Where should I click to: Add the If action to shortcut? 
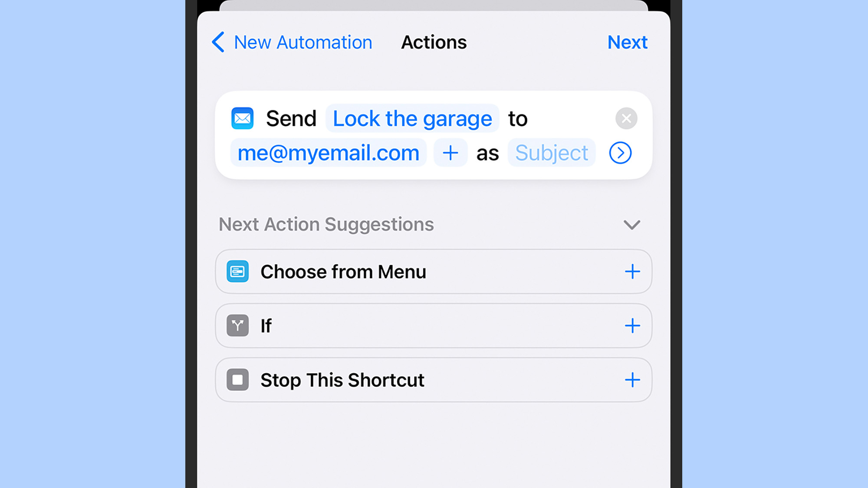(x=632, y=325)
